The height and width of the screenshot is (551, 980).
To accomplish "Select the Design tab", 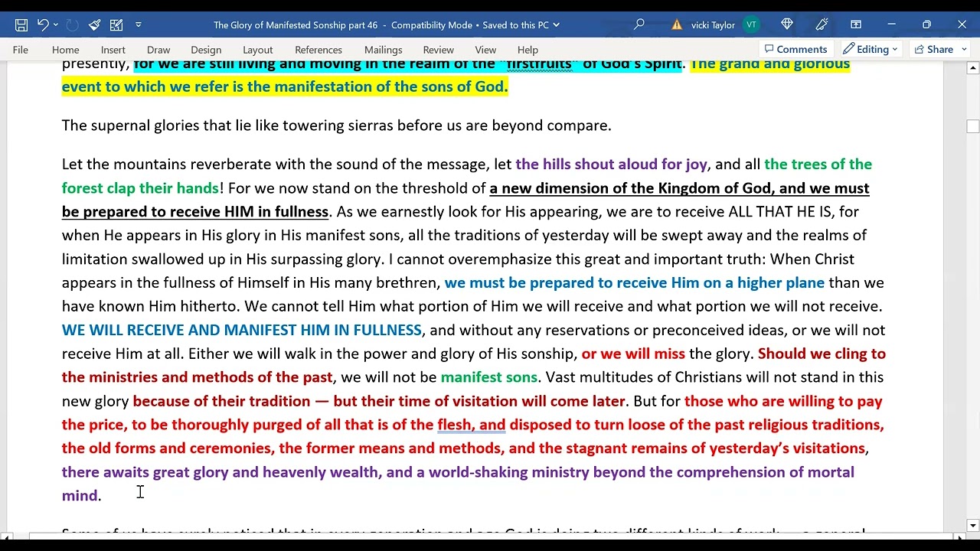I will point(206,50).
